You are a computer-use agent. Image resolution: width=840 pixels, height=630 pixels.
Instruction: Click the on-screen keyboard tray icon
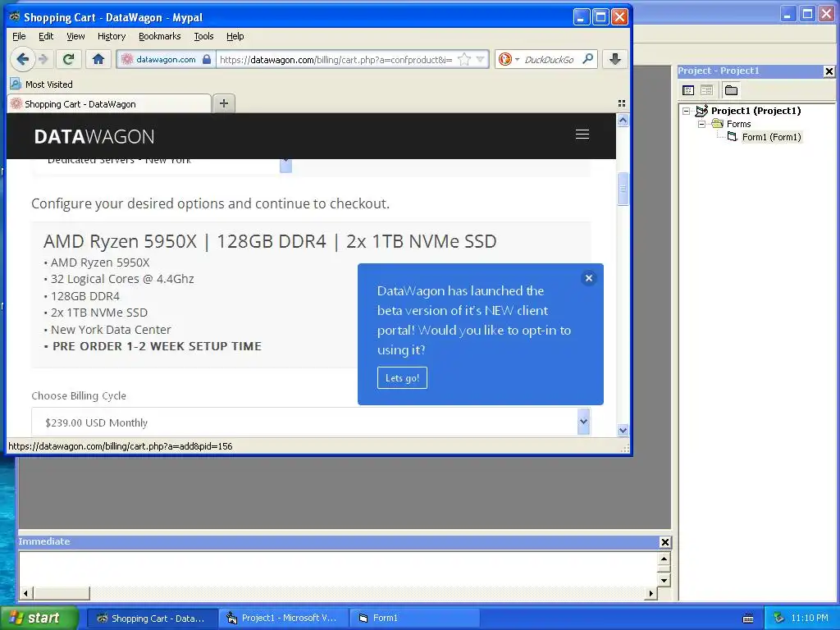tap(748, 619)
